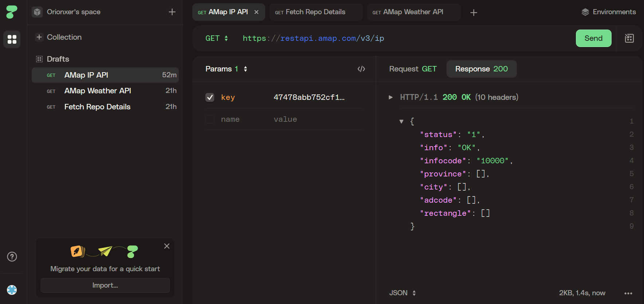
Task: Uncheck the key parameter checkbox
Action: click(210, 97)
